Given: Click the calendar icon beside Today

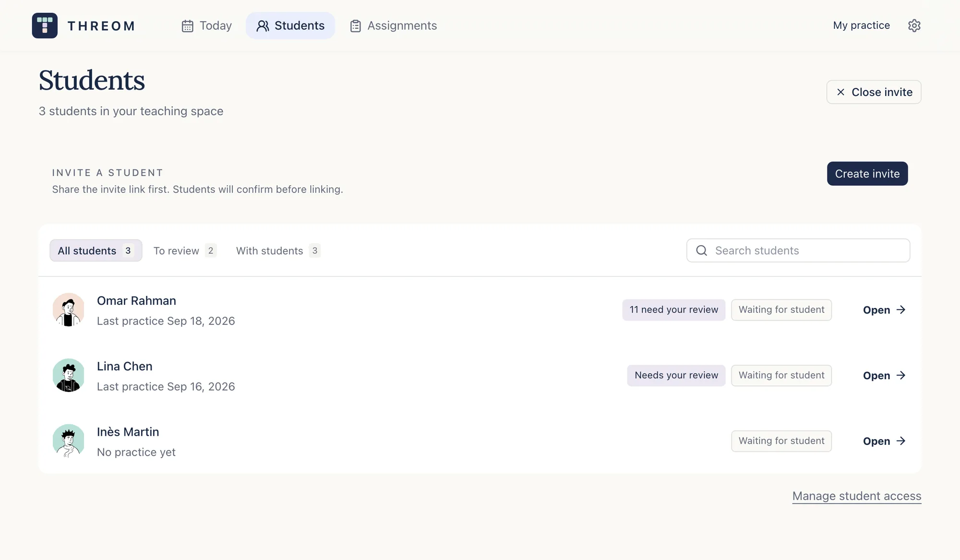Looking at the screenshot, I should [187, 26].
